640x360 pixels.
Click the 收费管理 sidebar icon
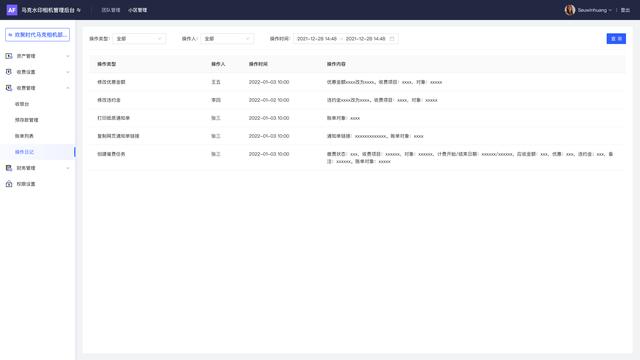coord(9,88)
